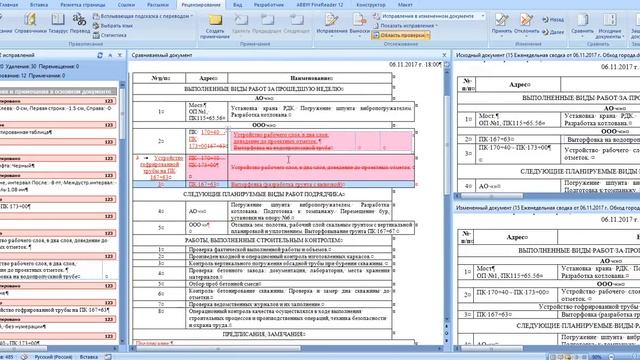Click the zoom percentage value
640x360 pixels.
point(597,357)
